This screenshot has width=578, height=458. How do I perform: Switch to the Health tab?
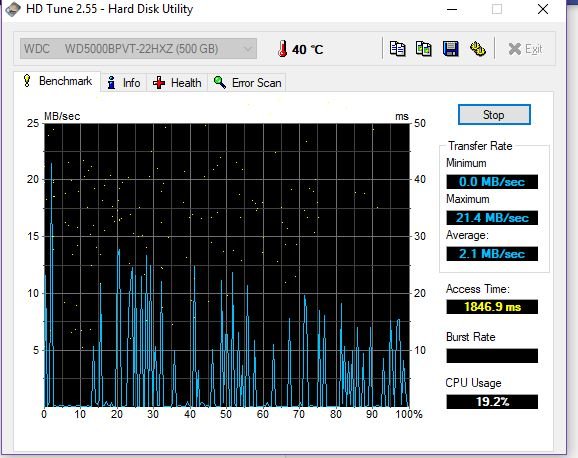click(177, 83)
